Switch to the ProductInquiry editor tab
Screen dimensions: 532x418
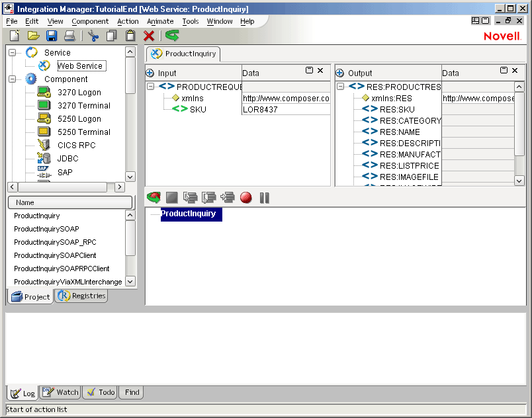[x=183, y=54]
